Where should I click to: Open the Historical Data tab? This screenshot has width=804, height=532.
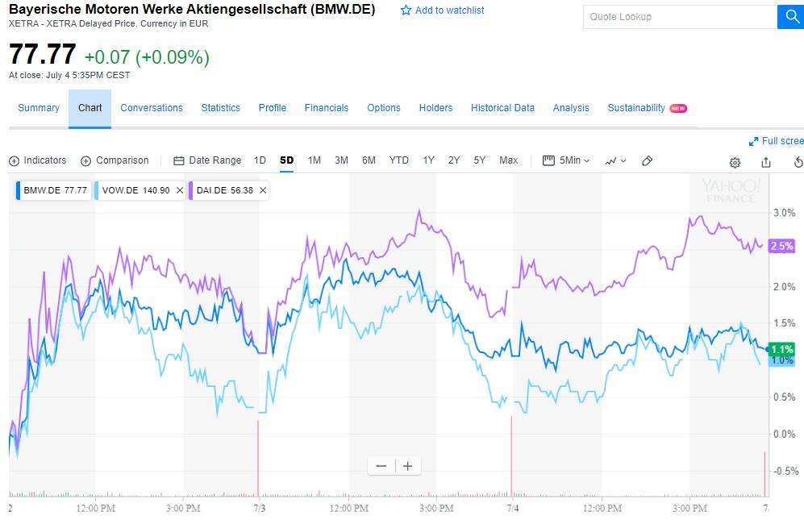(x=502, y=108)
